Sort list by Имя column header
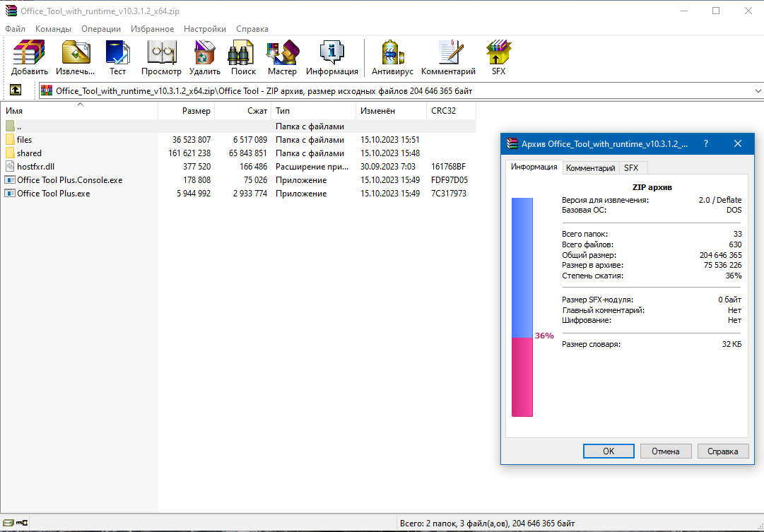 pyautogui.click(x=79, y=111)
